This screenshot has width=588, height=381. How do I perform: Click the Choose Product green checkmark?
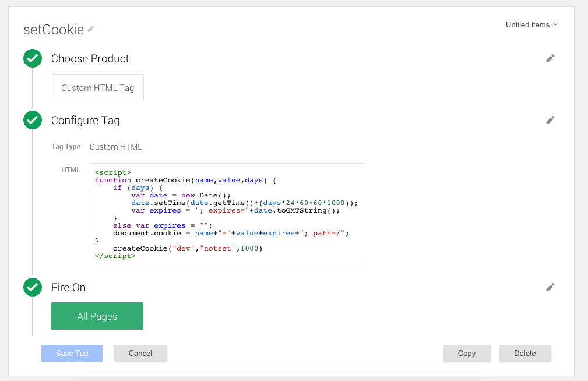point(33,58)
